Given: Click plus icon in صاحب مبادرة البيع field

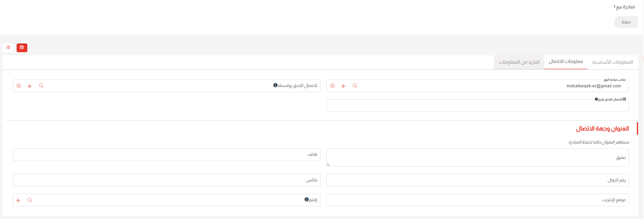Looking at the screenshot, I should coord(332,86).
